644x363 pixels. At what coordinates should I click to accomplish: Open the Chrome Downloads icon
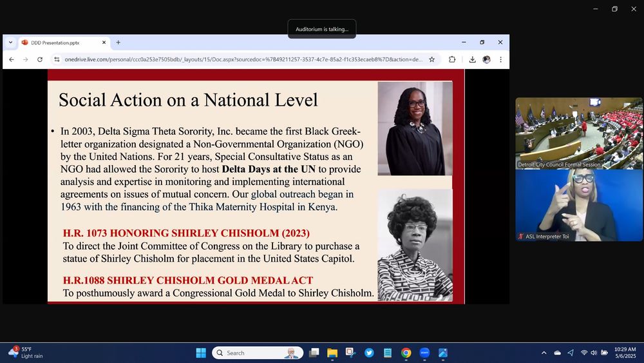472,59
